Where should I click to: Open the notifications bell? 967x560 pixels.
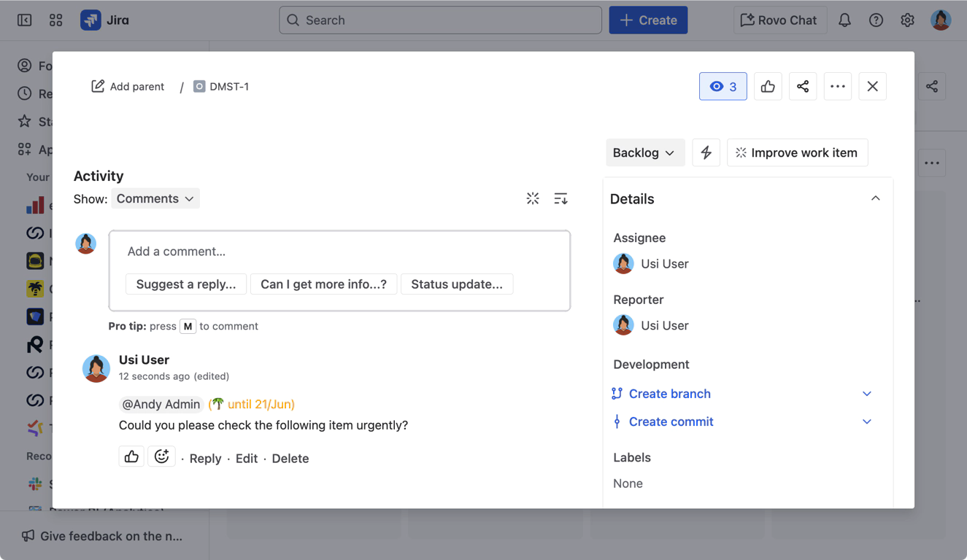click(844, 20)
